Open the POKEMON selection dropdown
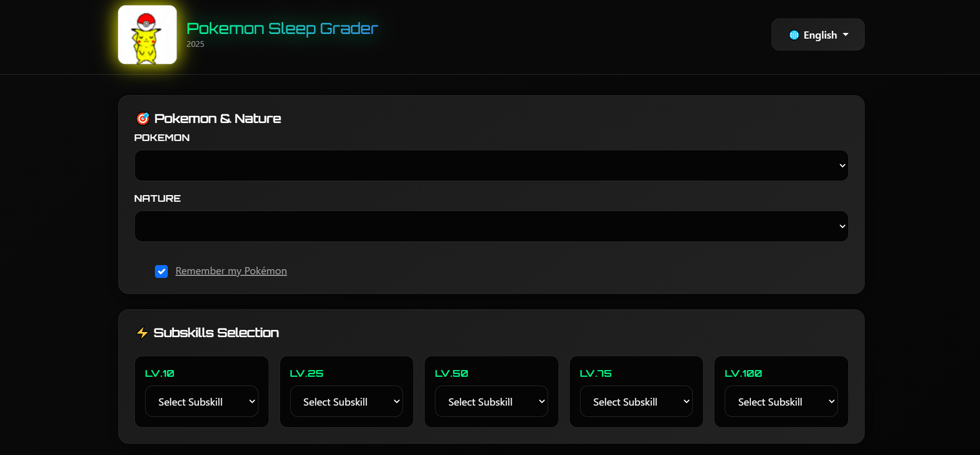 pyautogui.click(x=491, y=165)
